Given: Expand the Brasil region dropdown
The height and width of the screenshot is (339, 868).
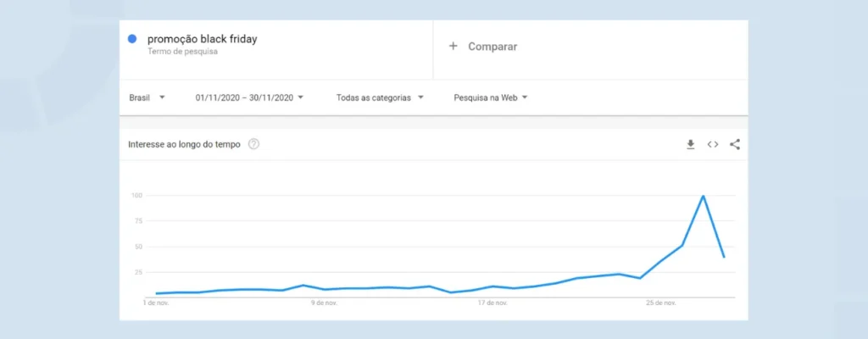Looking at the screenshot, I should 147,97.
